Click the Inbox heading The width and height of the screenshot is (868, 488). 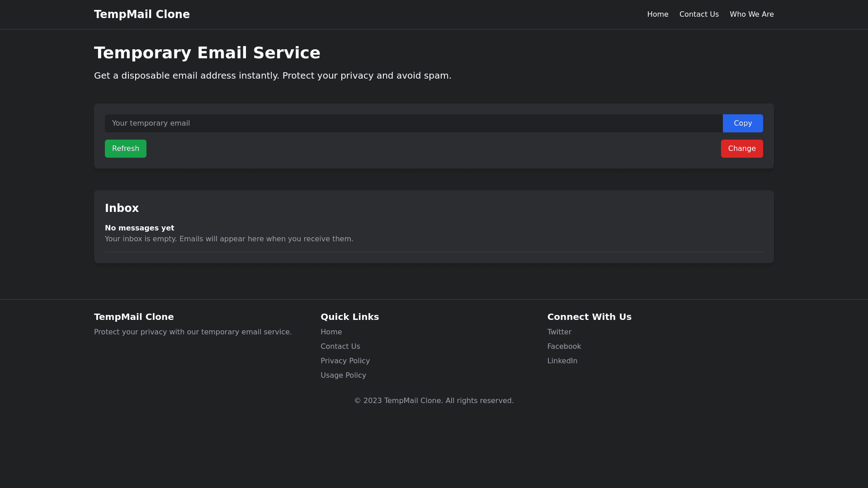point(122,208)
